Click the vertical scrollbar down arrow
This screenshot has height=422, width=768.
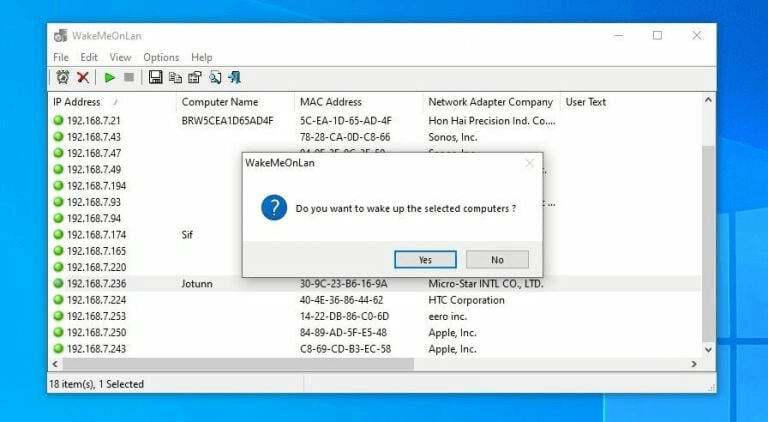pyautogui.click(x=708, y=349)
